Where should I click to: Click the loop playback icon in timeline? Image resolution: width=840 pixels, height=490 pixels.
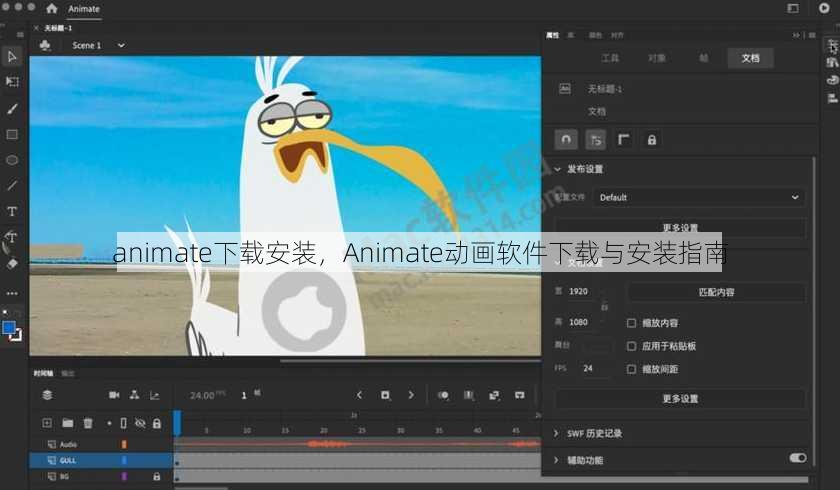(520, 395)
